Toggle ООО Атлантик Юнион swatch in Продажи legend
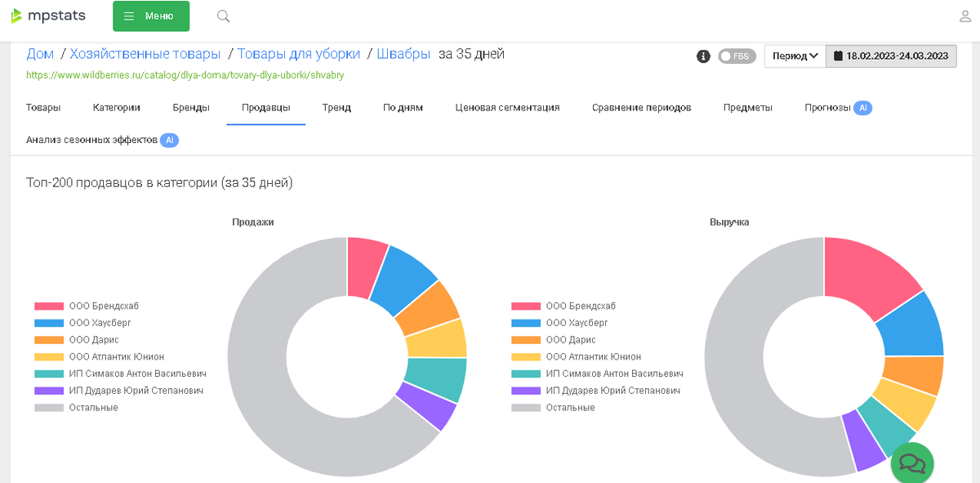This screenshot has height=483, width=980. 49,356
